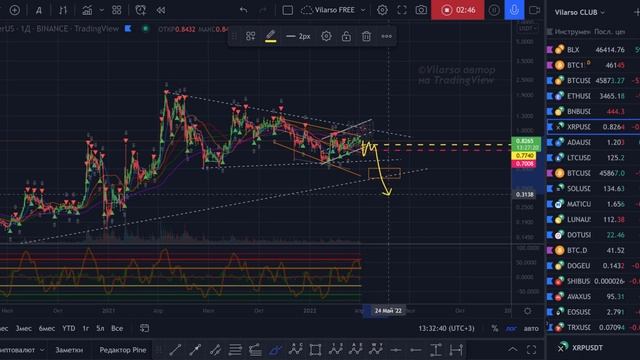Set range to 6мес
The image size is (640, 360).
(x=47, y=328)
